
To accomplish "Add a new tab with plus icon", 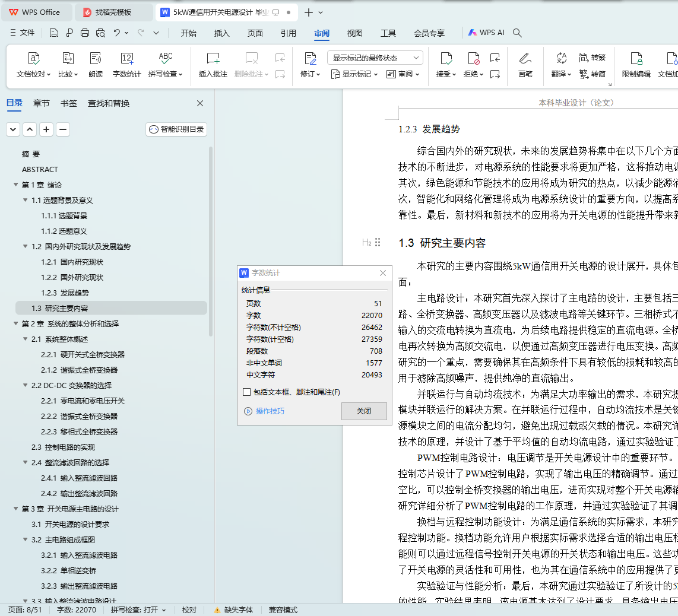I will click(x=309, y=12).
